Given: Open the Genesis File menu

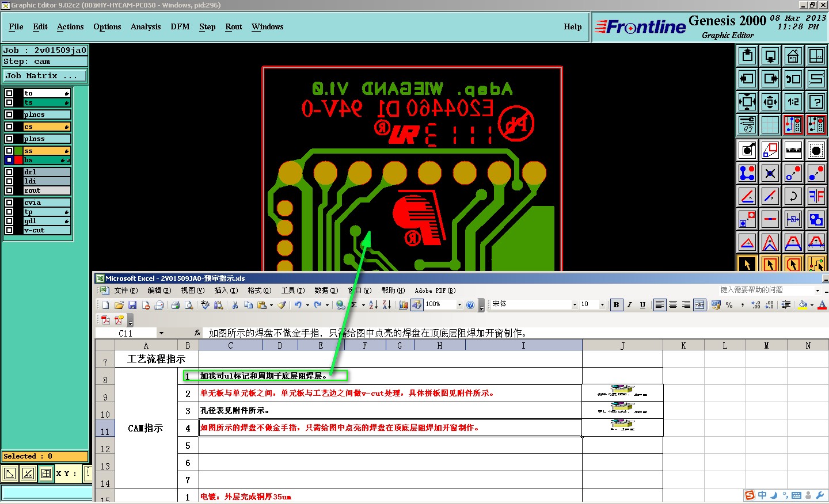Looking at the screenshot, I should [16, 27].
